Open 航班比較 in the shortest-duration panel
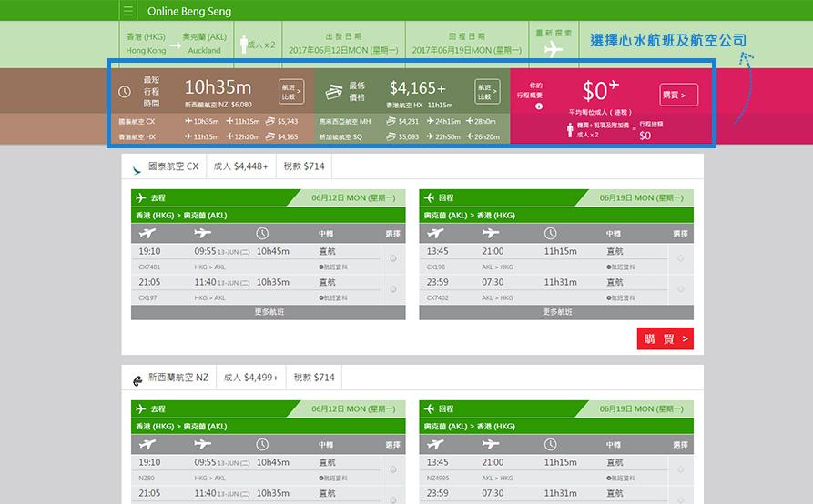This screenshot has height=504, width=813. click(291, 92)
